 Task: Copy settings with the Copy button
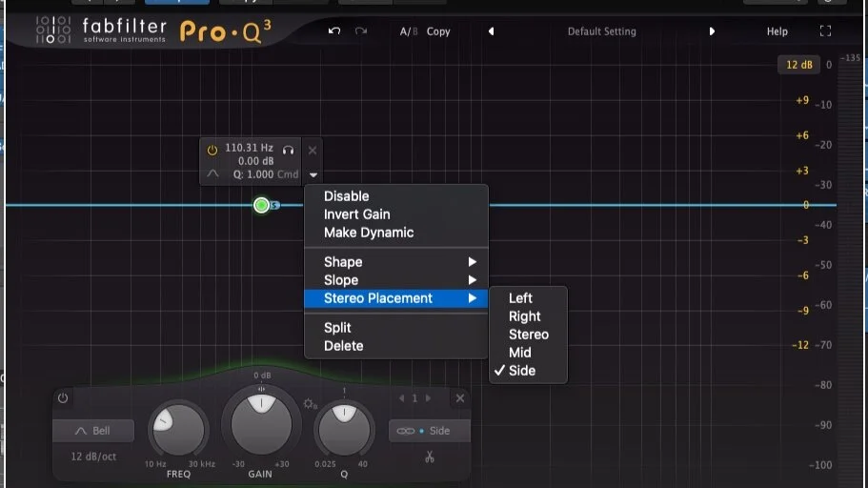438,31
